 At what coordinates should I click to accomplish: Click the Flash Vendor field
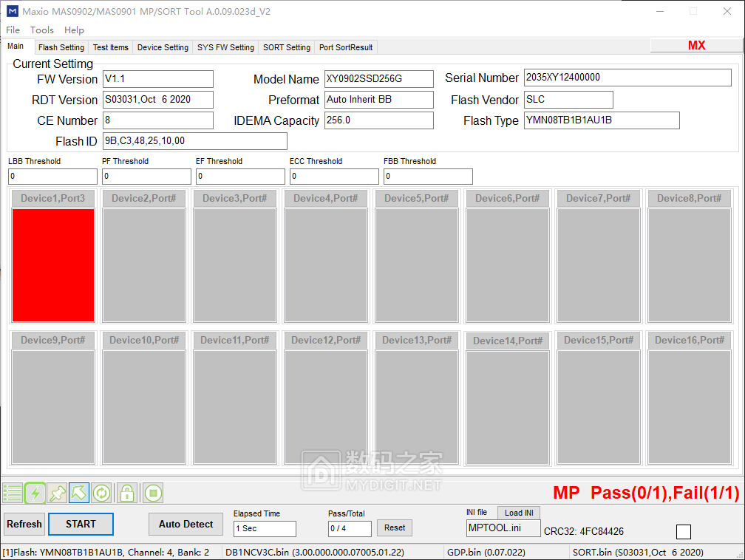click(x=568, y=100)
